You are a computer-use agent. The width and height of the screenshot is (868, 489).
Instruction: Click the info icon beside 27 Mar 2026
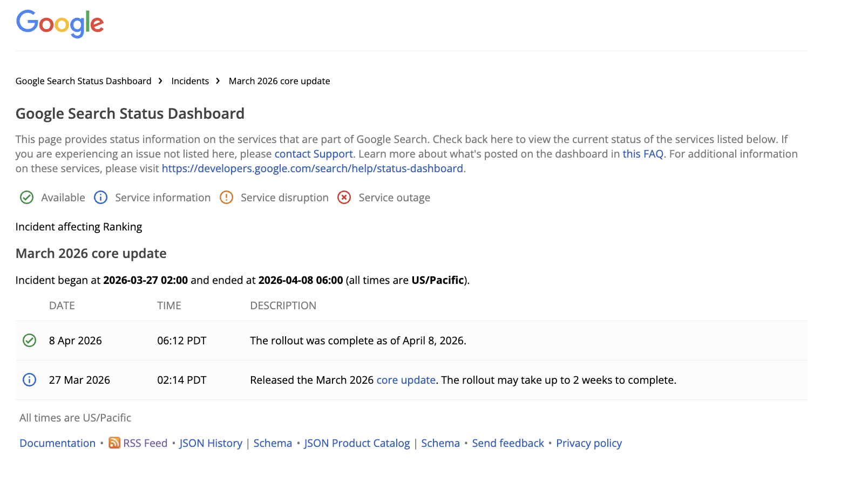click(29, 380)
